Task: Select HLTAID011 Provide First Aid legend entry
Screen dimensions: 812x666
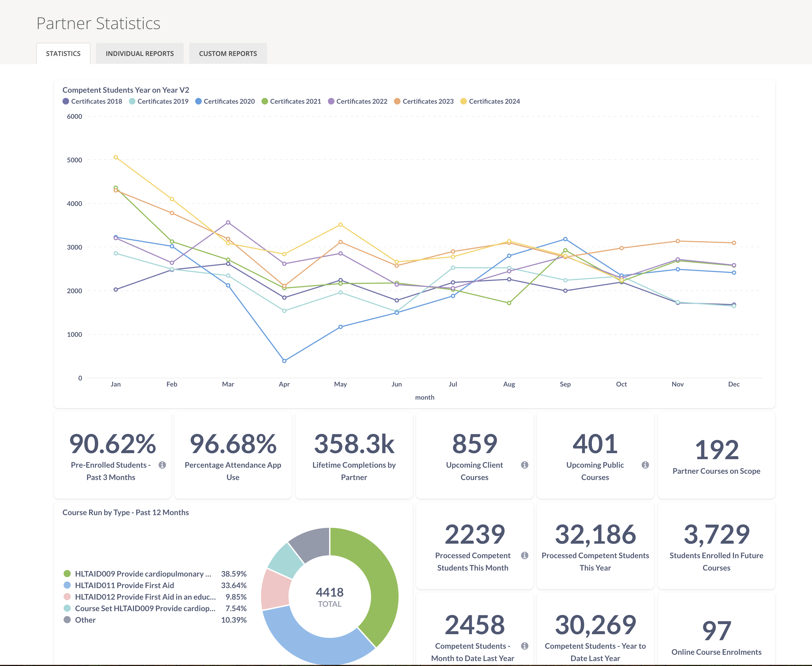Action: 155,585
